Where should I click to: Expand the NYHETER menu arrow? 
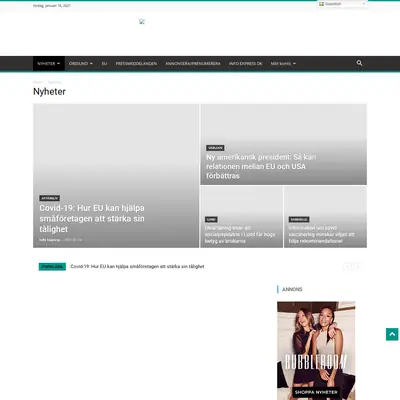click(x=59, y=64)
